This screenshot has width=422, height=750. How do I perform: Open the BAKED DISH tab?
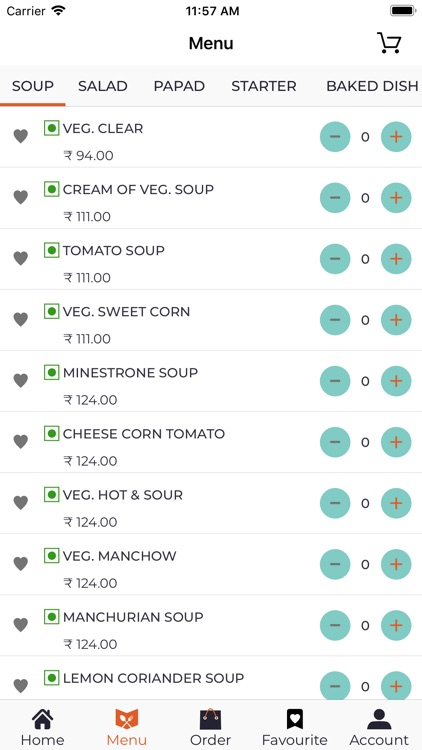pos(372,86)
